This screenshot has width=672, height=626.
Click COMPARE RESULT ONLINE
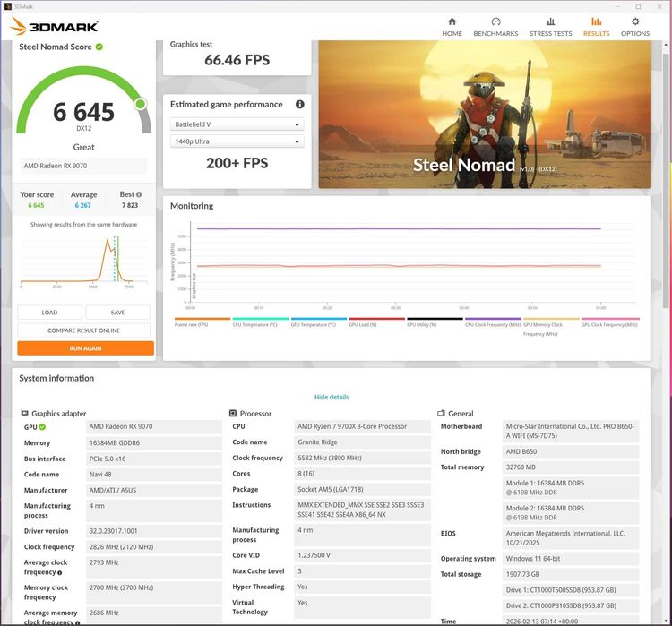84,330
